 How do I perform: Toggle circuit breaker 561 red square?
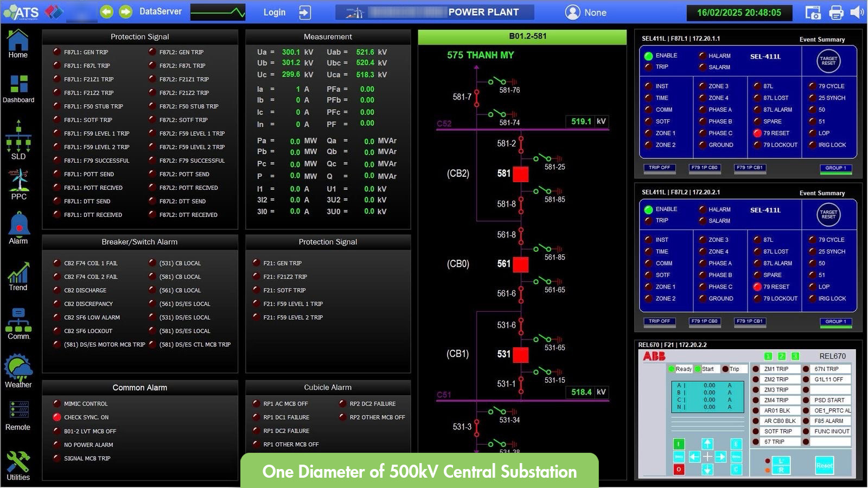click(x=521, y=265)
